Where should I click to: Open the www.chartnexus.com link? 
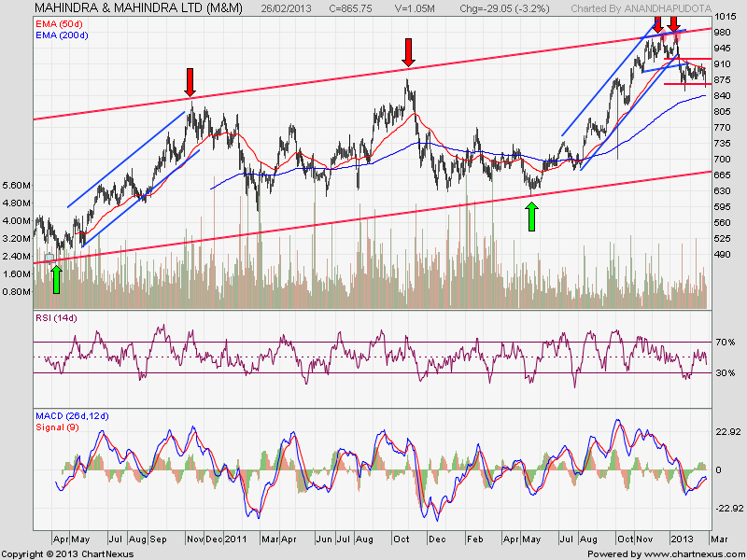click(x=693, y=554)
